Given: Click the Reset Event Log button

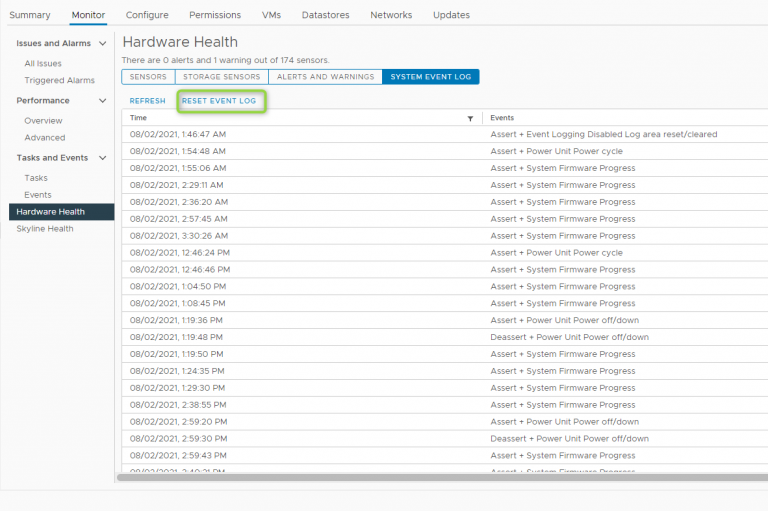Looking at the screenshot, I should point(219,101).
